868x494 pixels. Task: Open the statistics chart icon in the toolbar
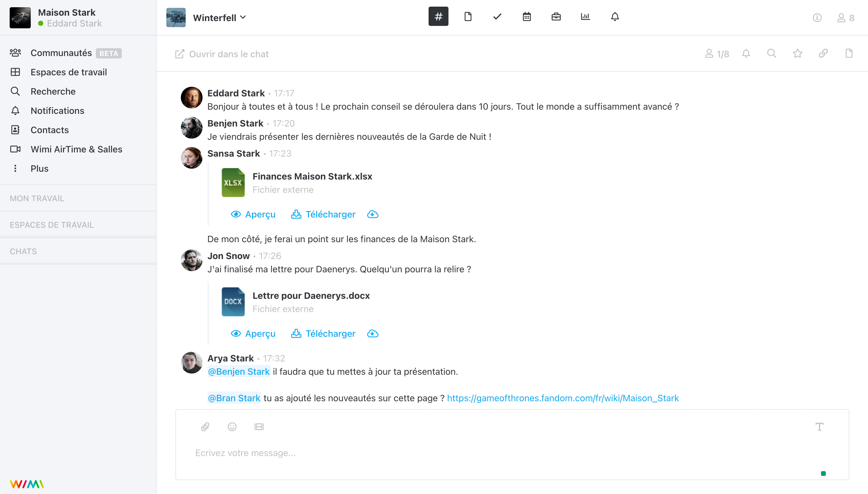585,16
